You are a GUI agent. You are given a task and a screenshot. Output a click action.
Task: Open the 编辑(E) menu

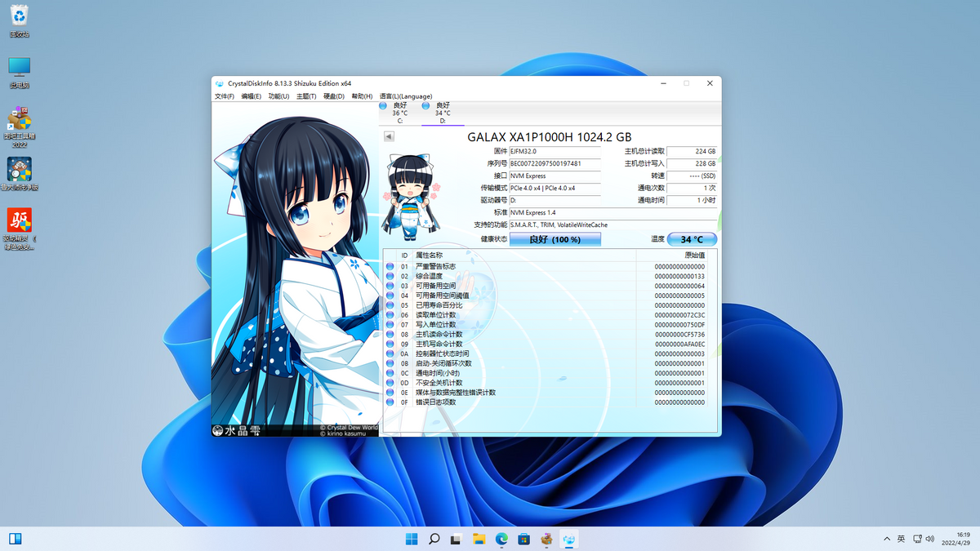(x=252, y=96)
